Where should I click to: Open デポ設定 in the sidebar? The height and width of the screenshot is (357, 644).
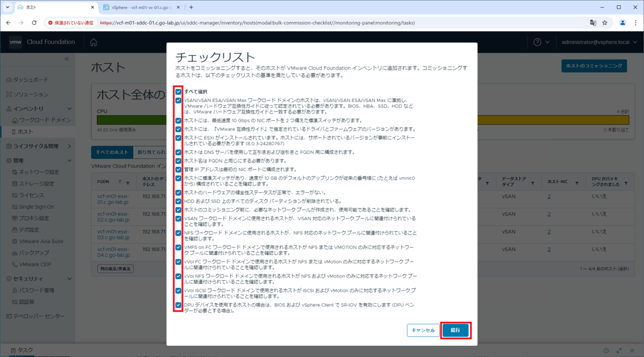tap(30, 230)
